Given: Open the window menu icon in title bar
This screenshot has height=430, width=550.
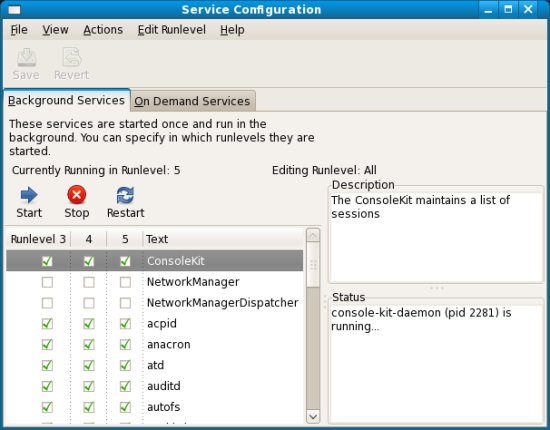Looking at the screenshot, I should point(14,9).
